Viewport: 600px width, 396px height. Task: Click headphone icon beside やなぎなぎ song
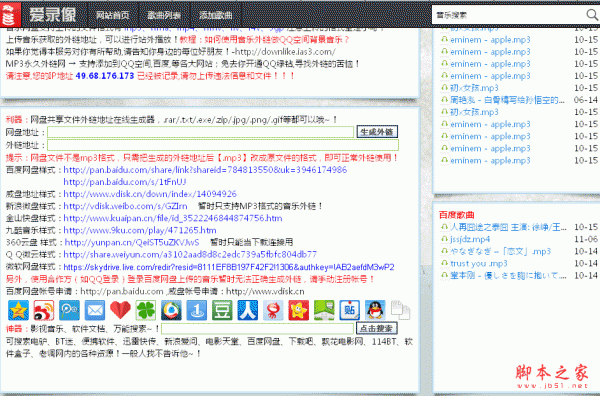[x=444, y=251]
